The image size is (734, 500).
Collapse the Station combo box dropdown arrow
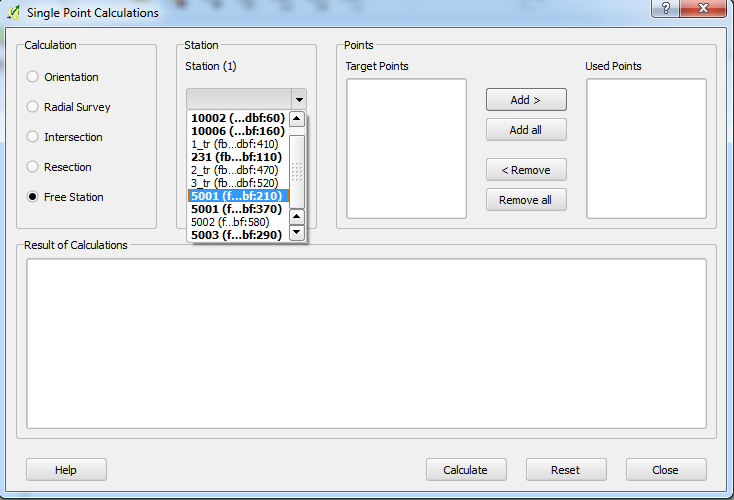298,99
